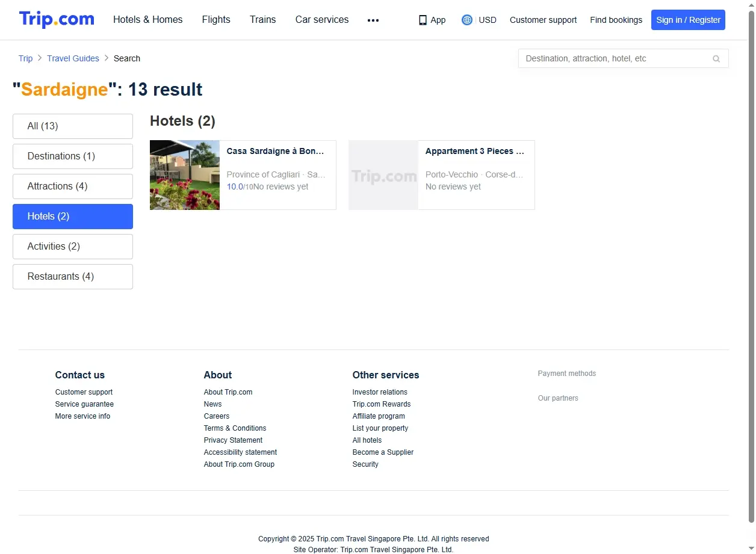
Task: Click the 10.0 rating of Casa Sardaigne
Action: (x=235, y=186)
